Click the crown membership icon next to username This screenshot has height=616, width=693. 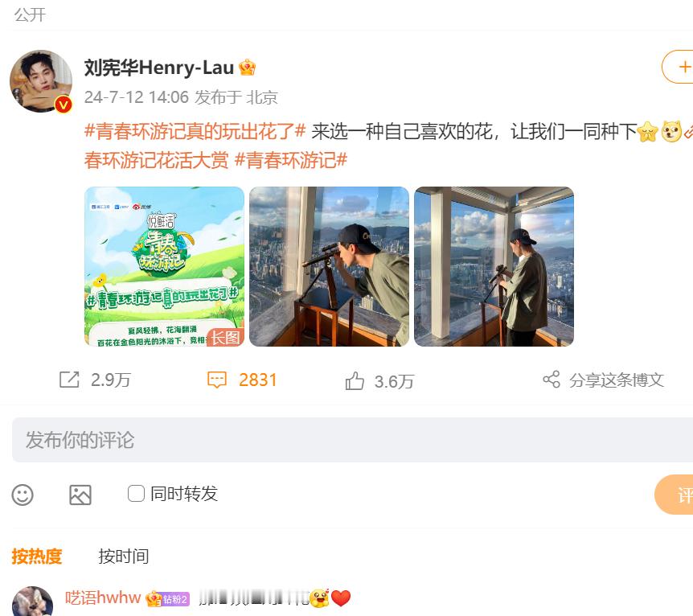(247, 68)
